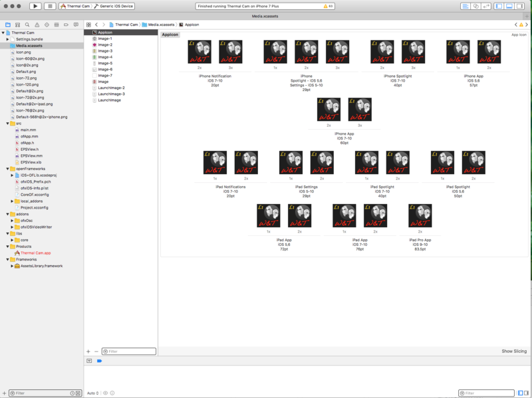
Task: Add a new tab with plus button
Action: tap(527, 16)
